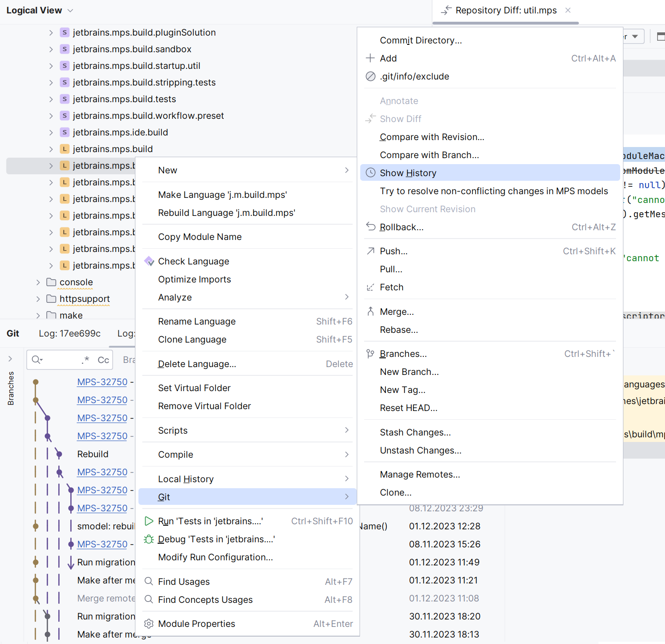The image size is (665, 644).
Task: Click the Module Properties gear icon
Action: 149,624
